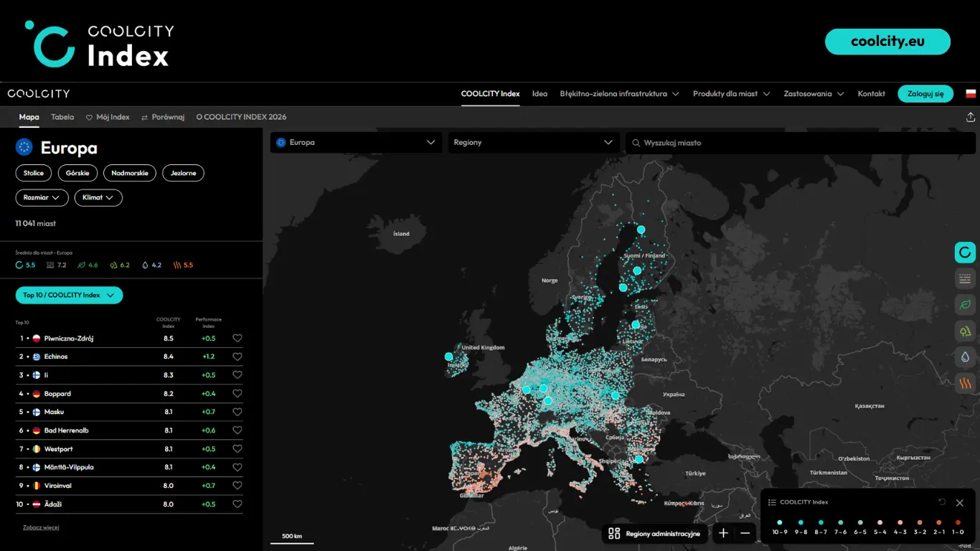Click the COOLCITY logo in the navbar
The width and height of the screenshot is (980, 551).
point(39,94)
